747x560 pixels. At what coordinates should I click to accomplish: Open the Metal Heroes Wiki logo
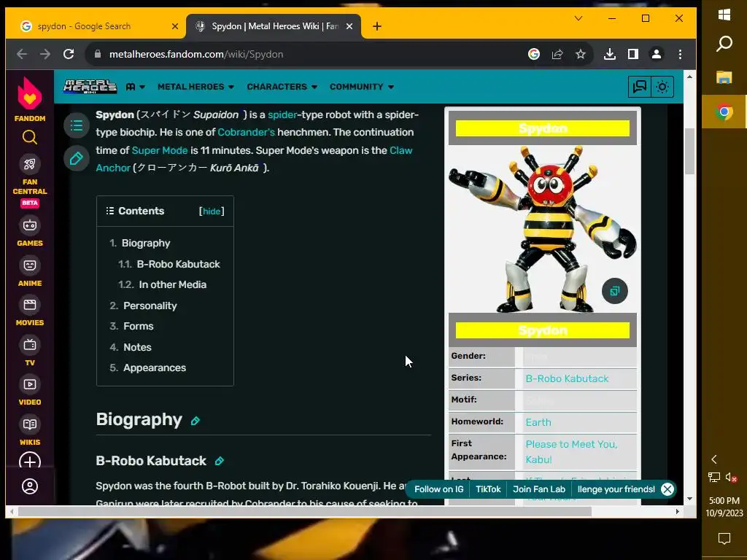tap(90, 87)
